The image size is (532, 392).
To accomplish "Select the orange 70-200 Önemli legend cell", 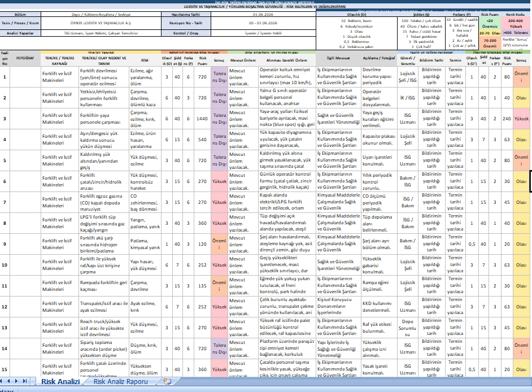I will tap(490, 43).
